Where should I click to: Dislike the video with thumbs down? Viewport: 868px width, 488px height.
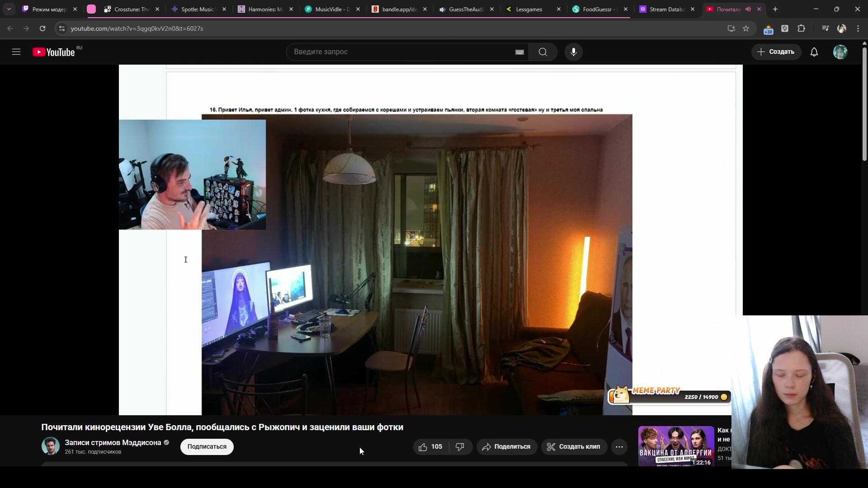coord(460,447)
